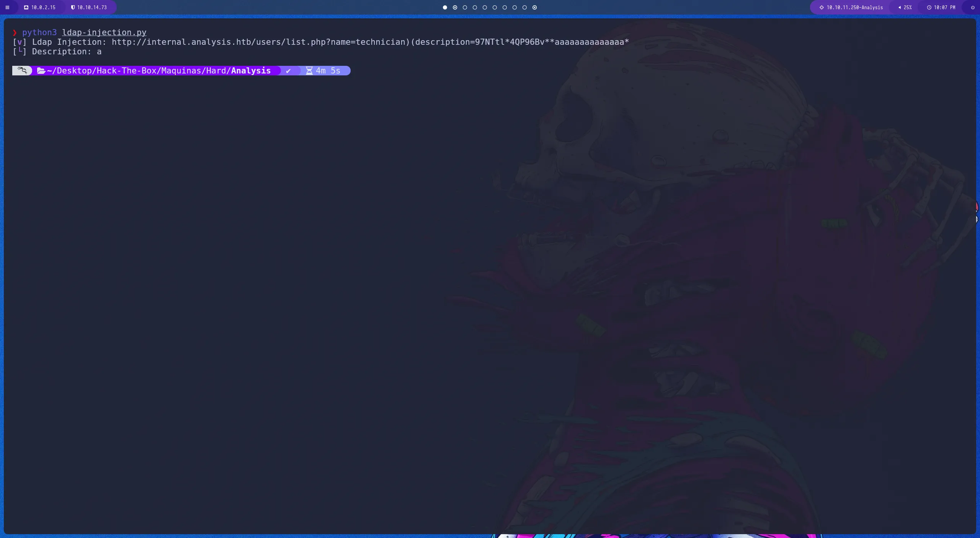This screenshot has height=538, width=980.
Task: Click the clock icon beside 10:07 PM
Action: point(929,7)
